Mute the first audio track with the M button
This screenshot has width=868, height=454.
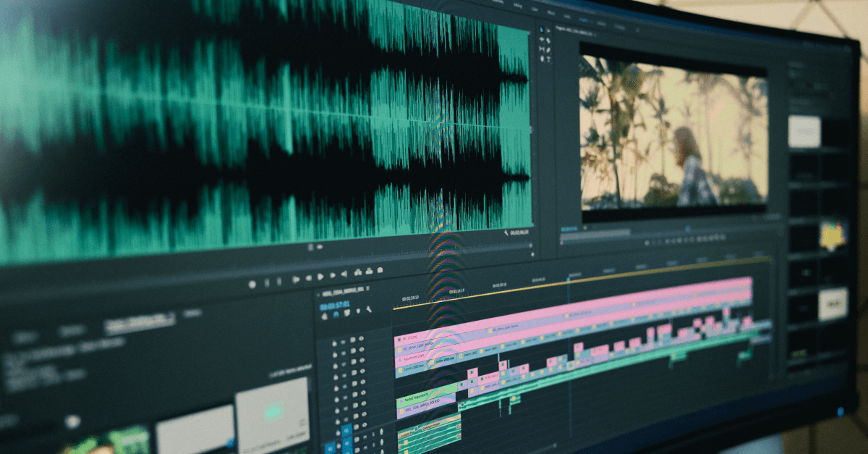click(x=365, y=435)
